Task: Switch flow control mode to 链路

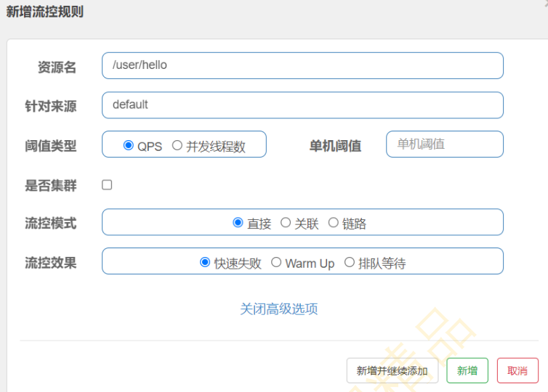Action: coord(334,223)
